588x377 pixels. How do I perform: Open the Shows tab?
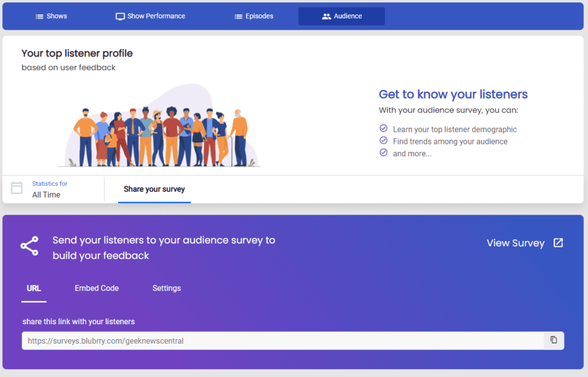click(x=51, y=16)
